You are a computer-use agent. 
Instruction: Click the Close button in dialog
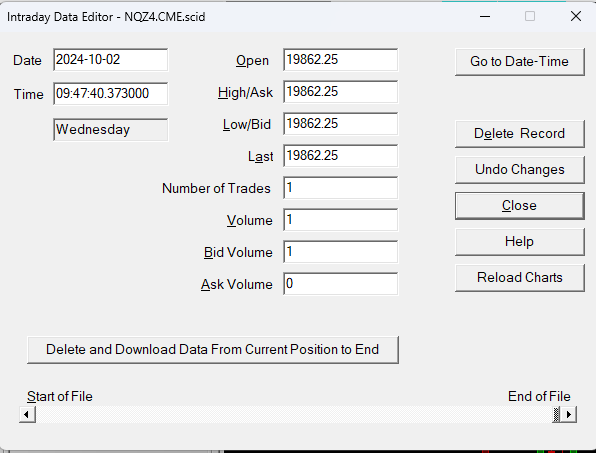[x=520, y=206]
